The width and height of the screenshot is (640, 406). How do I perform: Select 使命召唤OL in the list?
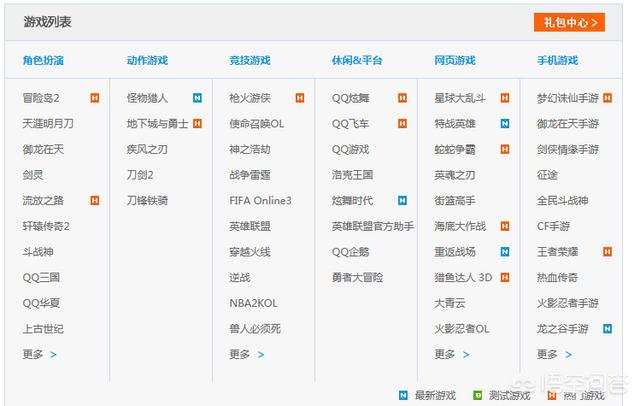(256, 123)
